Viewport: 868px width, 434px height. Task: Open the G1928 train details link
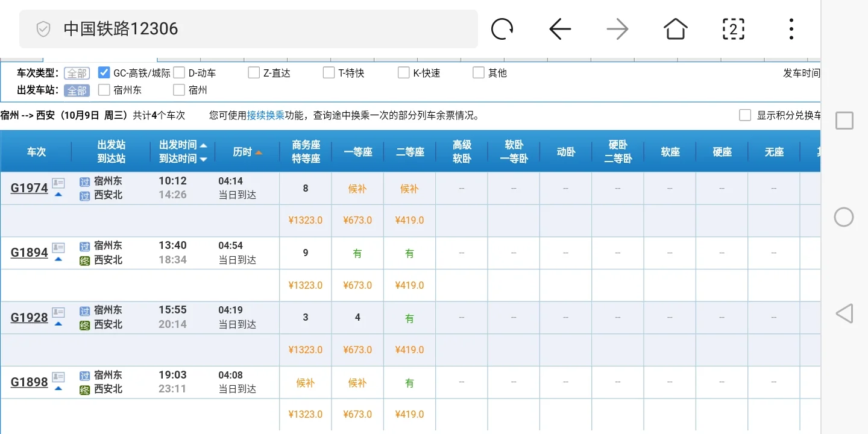28,317
